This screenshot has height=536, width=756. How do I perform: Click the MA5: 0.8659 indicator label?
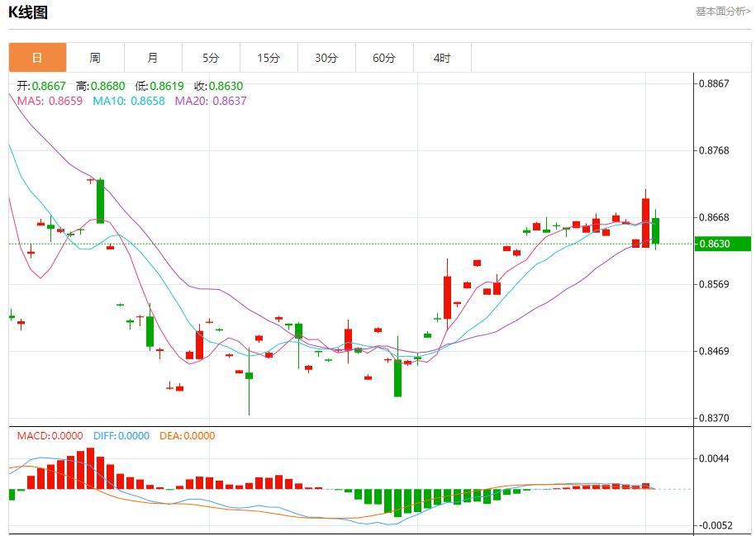pos(50,102)
